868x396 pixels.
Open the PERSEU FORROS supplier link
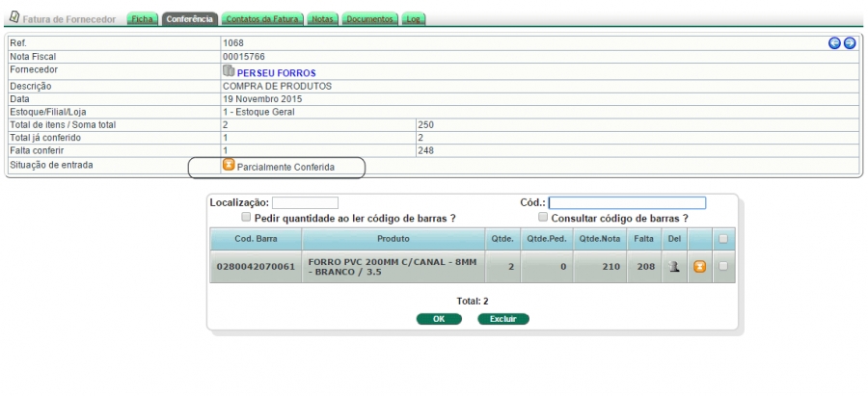tap(276, 72)
